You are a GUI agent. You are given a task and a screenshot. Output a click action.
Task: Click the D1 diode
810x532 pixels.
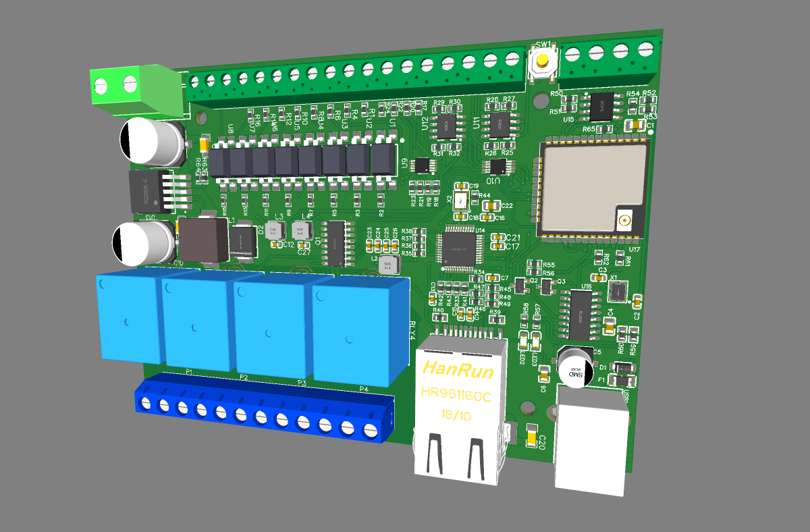coord(622,367)
